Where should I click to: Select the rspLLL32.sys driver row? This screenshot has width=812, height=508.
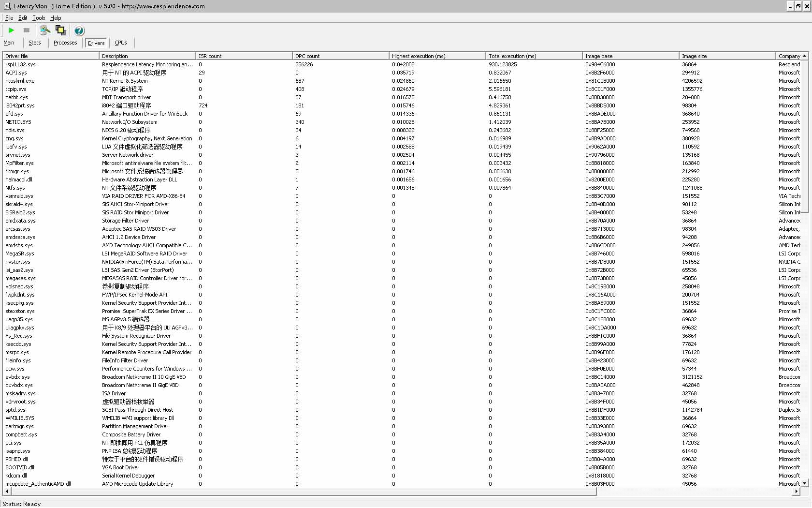[x=402, y=64]
